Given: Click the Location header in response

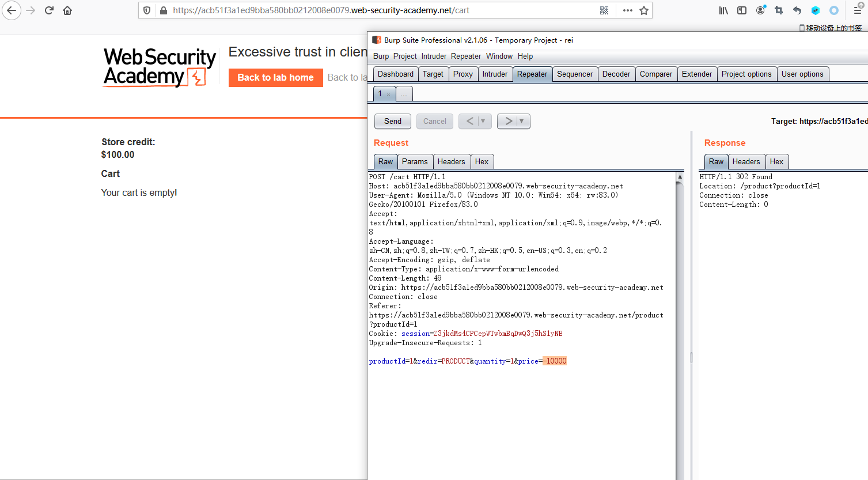Looking at the screenshot, I should [x=760, y=186].
